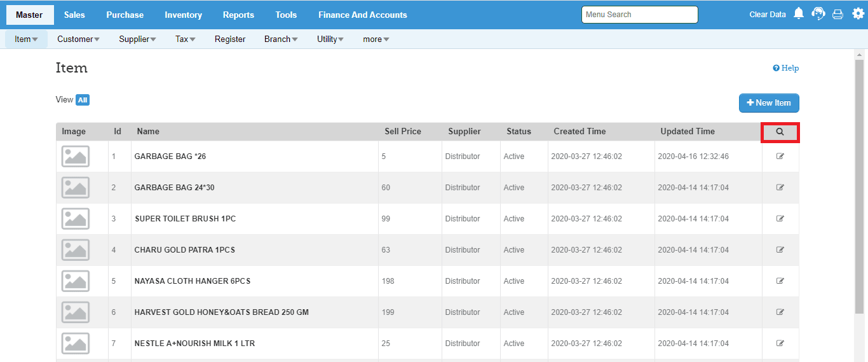Open image placeholder for GARBAGE BAG 24*30

pyautogui.click(x=76, y=188)
